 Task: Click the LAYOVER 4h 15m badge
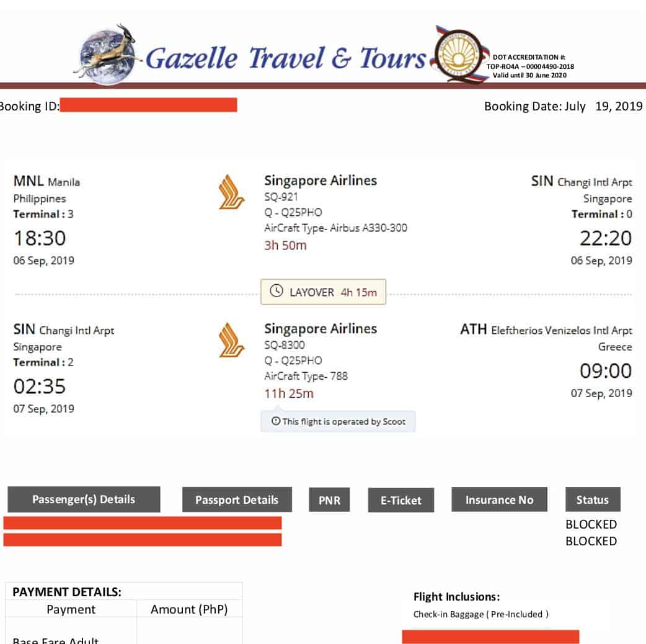pos(324,292)
